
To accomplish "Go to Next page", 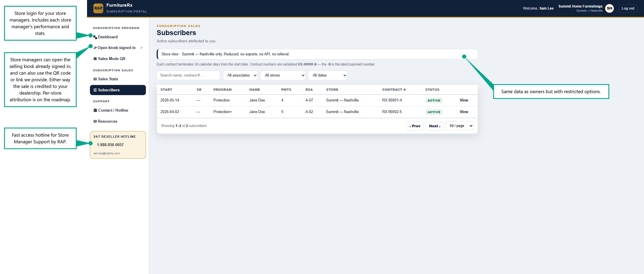I will [435, 126].
